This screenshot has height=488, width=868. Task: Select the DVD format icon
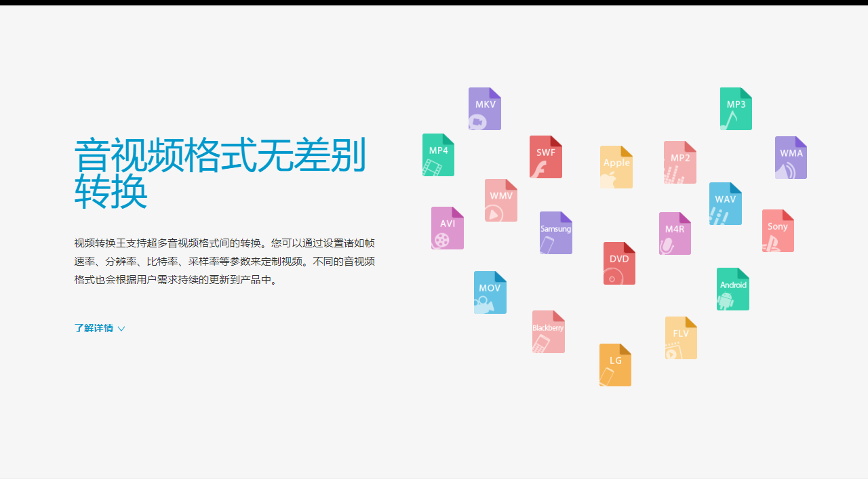[x=618, y=263]
